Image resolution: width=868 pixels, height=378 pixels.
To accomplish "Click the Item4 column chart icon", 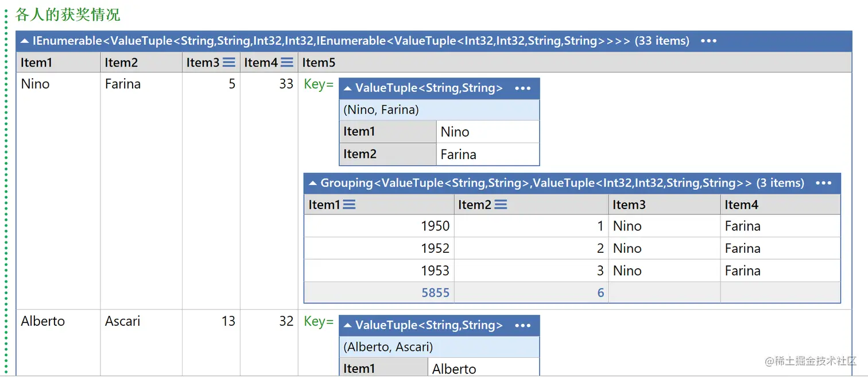I will click(287, 62).
